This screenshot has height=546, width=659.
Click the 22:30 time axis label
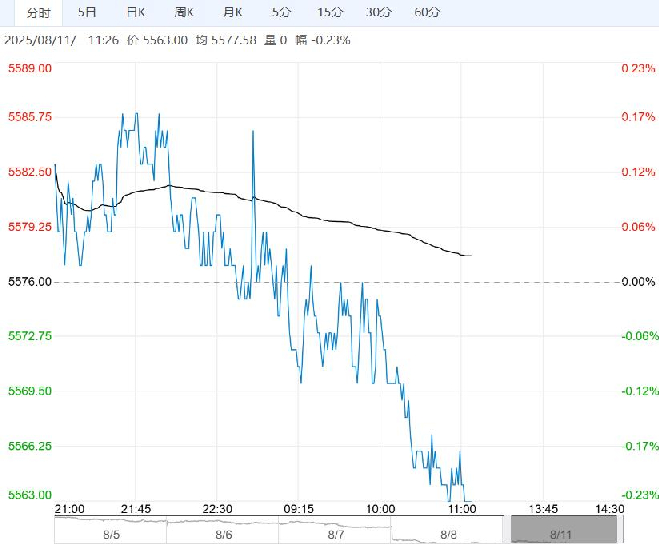point(217,509)
